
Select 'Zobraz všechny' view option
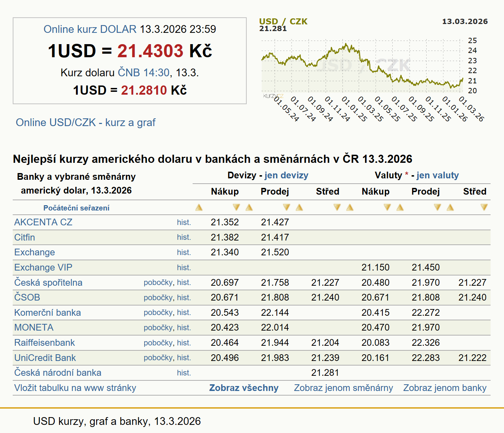[244, 388]
